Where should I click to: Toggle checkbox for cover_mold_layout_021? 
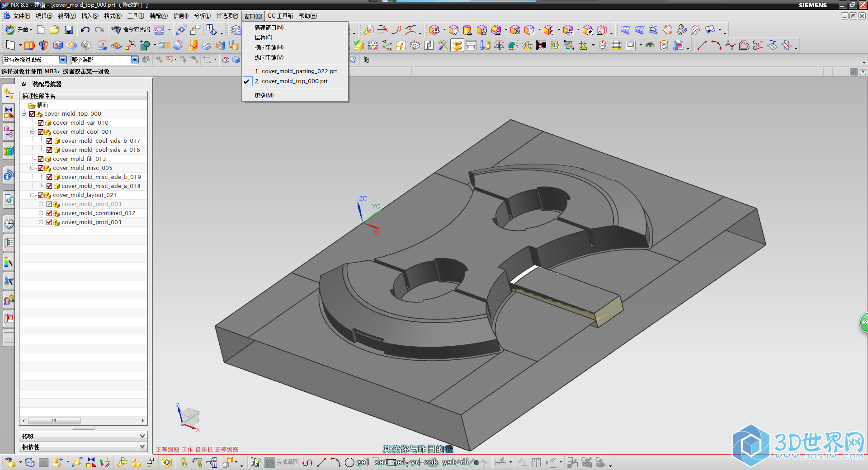click(41, 195)
